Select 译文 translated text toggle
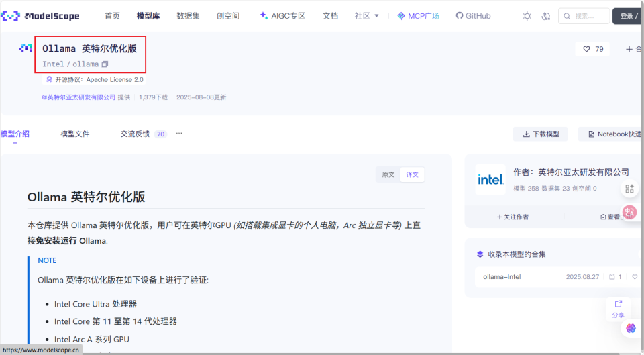This screenshot has width=644, height=355. [412, 174]
